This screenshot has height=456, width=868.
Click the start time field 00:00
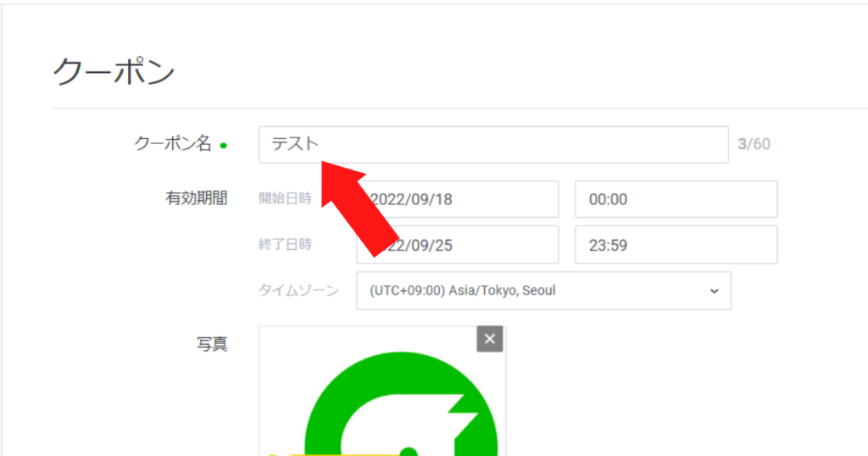676,199
